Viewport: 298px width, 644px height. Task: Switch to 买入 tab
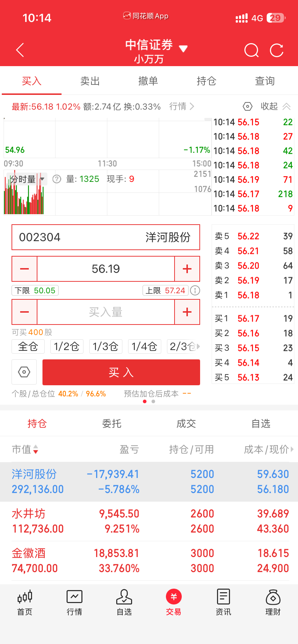[32, 81]
